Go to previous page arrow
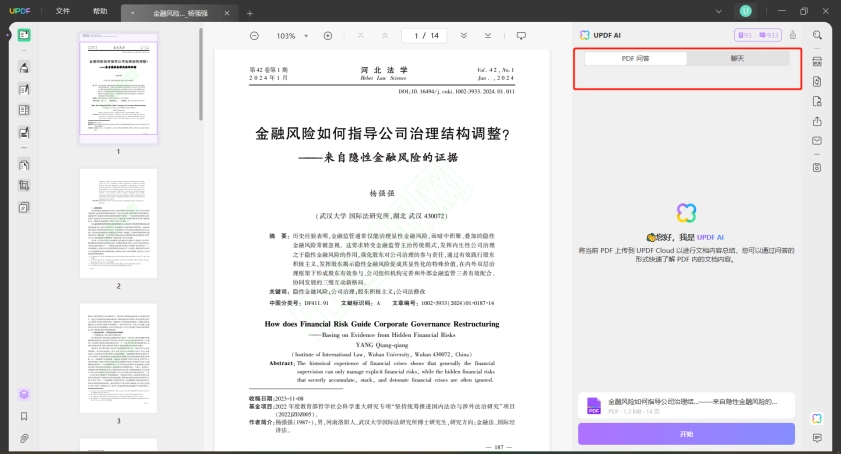841x454 pixels. click(x=385, y=36)
